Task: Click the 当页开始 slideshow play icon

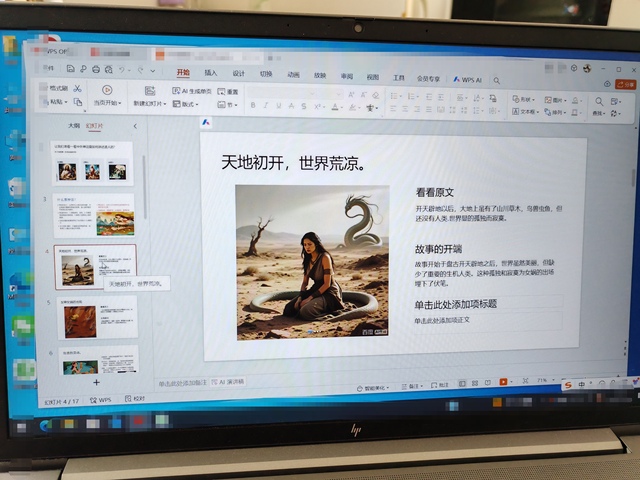Action: (107, 89)
